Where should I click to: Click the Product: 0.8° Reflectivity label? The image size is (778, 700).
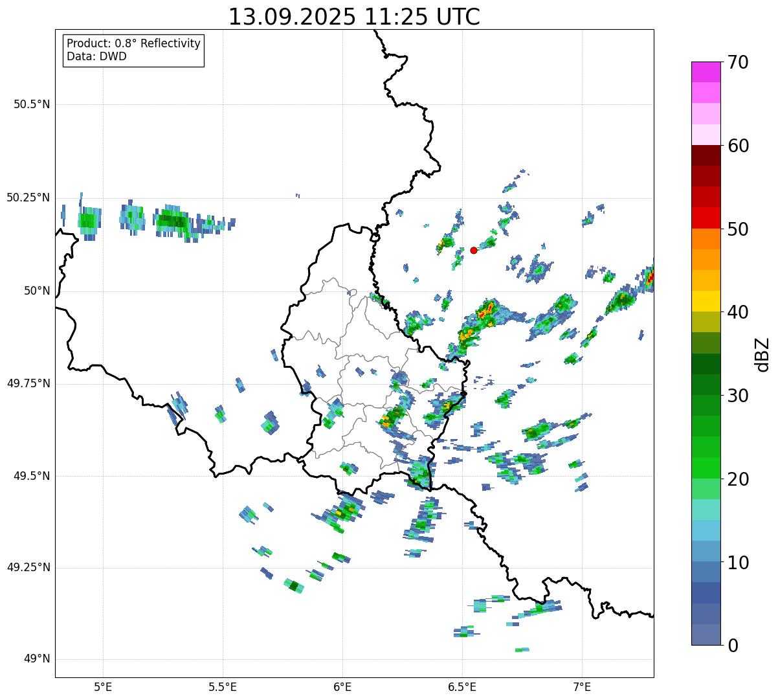coord(133,43)
